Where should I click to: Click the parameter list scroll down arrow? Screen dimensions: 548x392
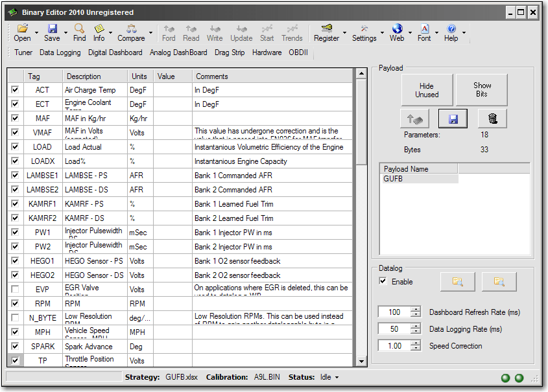[361, 362]
